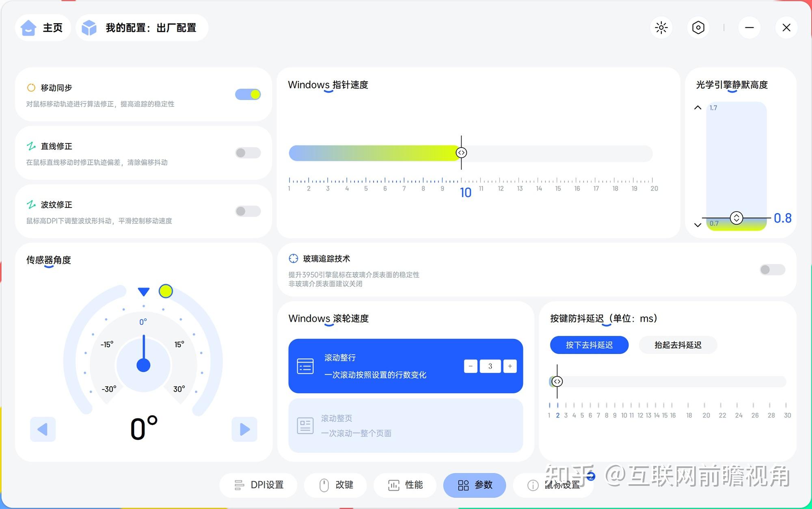
Task: Click the Windows 指针速度 slider handle
Action: click(461, 153)
